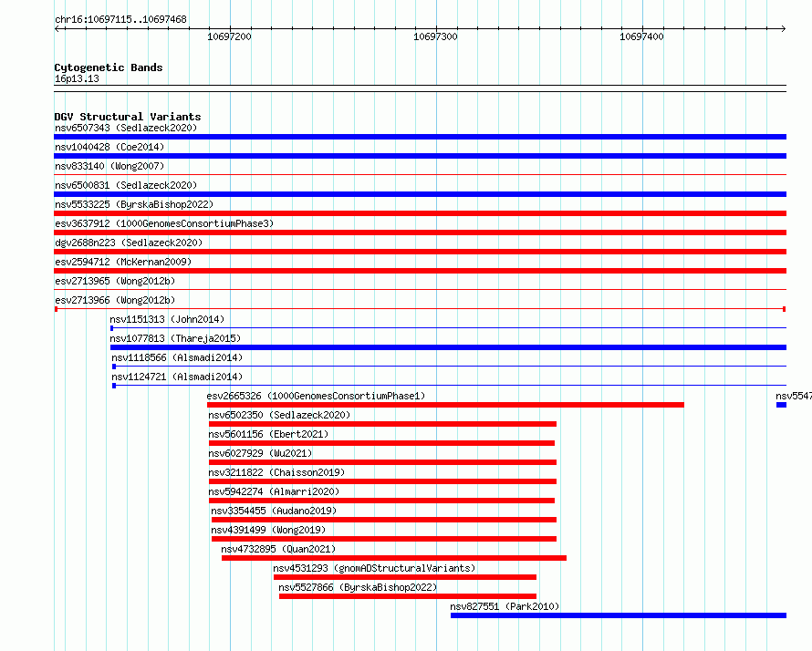Open the nsv827551 (Park2010) label
Screen dimensions: 812x651
[505, 606]
